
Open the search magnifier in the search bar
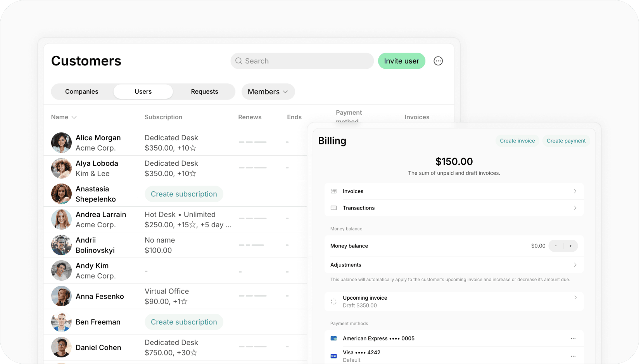[239, 61]
